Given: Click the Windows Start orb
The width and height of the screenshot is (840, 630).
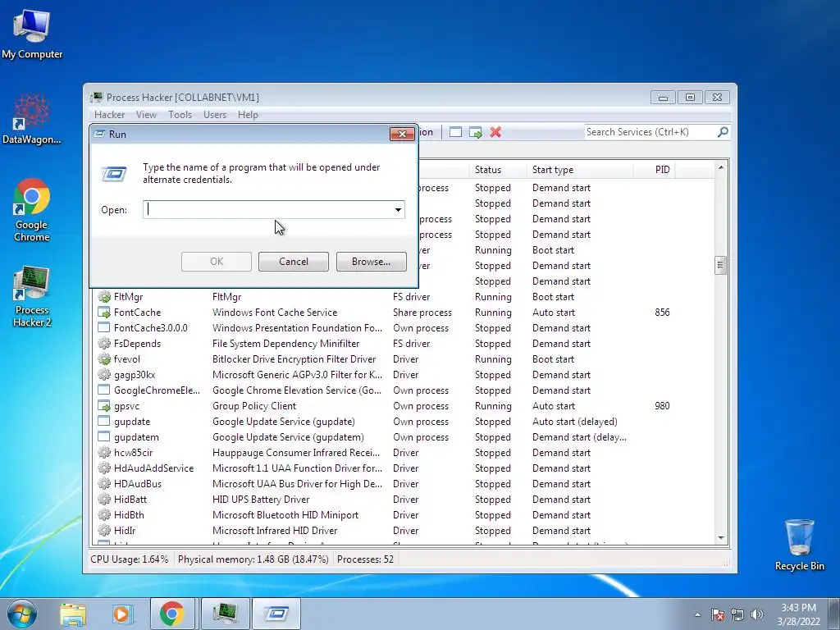Looking at the screenshot, I should [x=22, y=614].
